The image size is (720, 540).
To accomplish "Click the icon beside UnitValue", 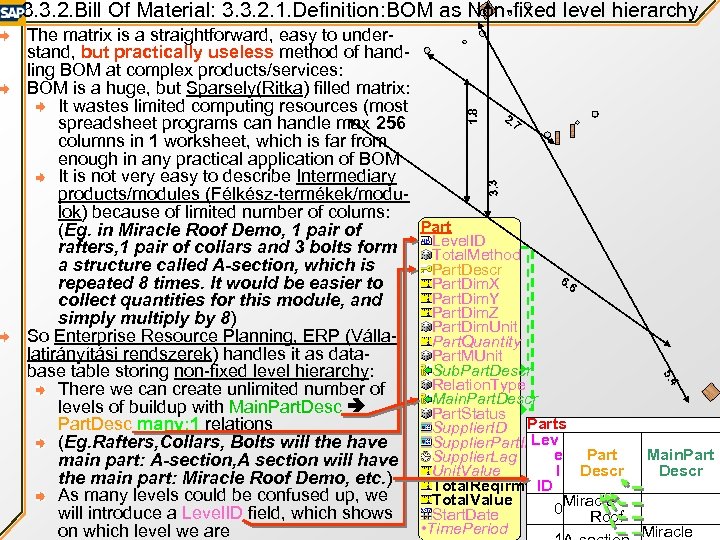I will point(426,471).
